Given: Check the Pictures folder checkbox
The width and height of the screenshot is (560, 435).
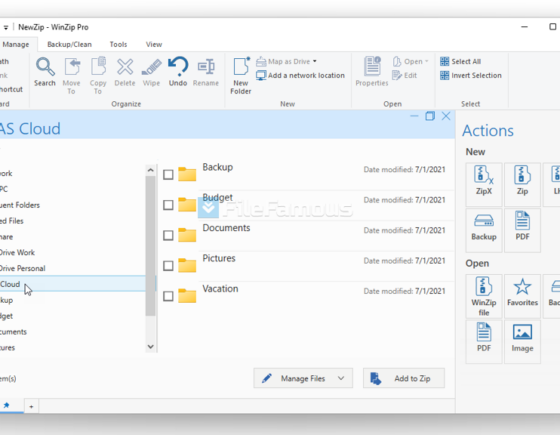Looking at the screenshot, I should pyautogui.click(x=168, y=266).
